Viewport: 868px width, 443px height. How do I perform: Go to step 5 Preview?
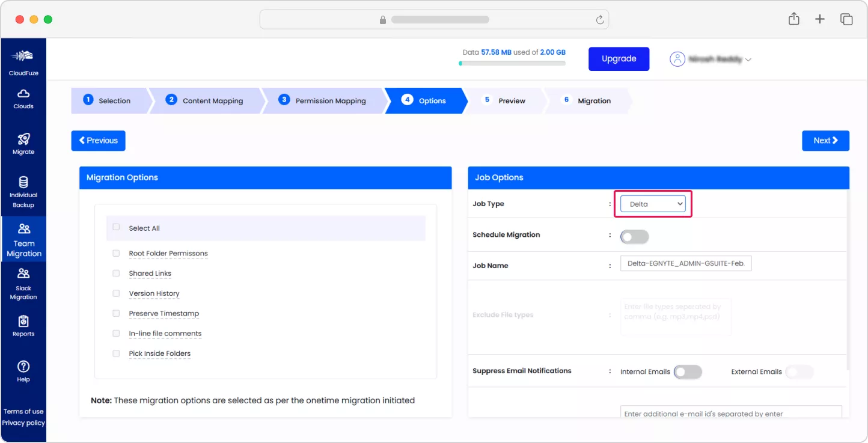click(505, 100)
